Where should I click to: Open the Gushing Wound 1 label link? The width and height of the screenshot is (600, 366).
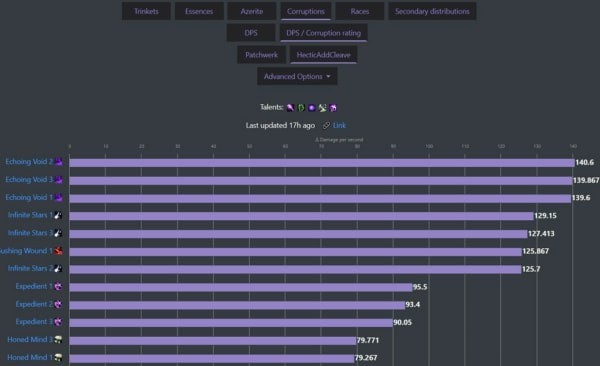(26, 251)
